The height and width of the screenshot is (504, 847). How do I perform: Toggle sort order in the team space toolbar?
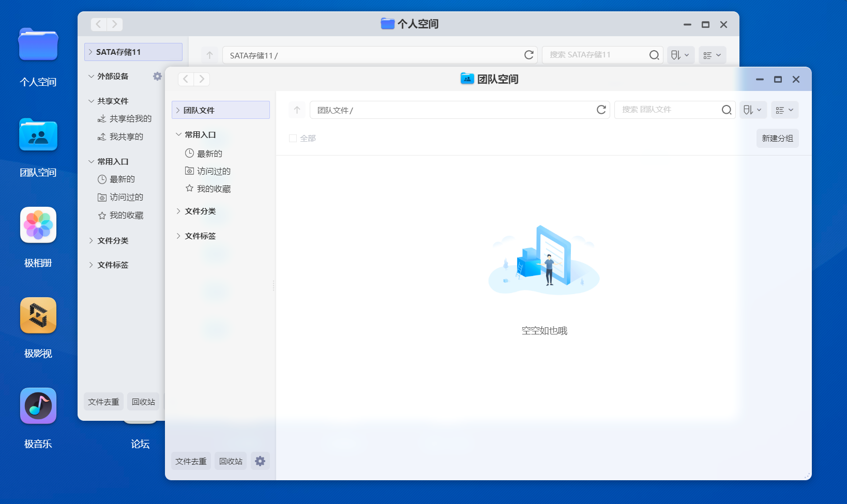click(753, 110)
